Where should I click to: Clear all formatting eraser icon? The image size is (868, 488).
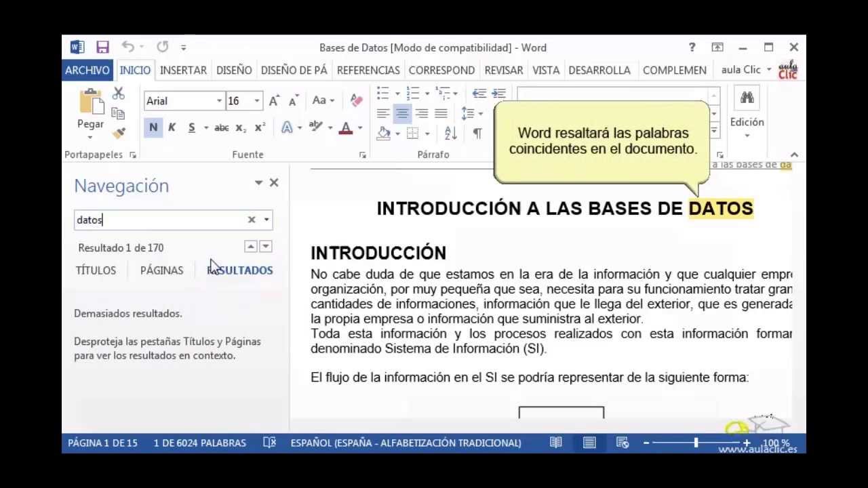[x=356, y=101]
